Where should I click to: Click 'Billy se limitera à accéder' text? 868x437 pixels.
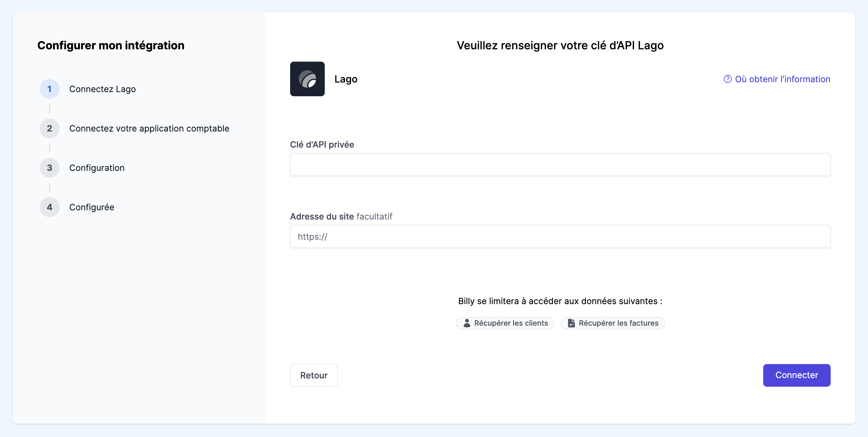(x=560, y=301)
